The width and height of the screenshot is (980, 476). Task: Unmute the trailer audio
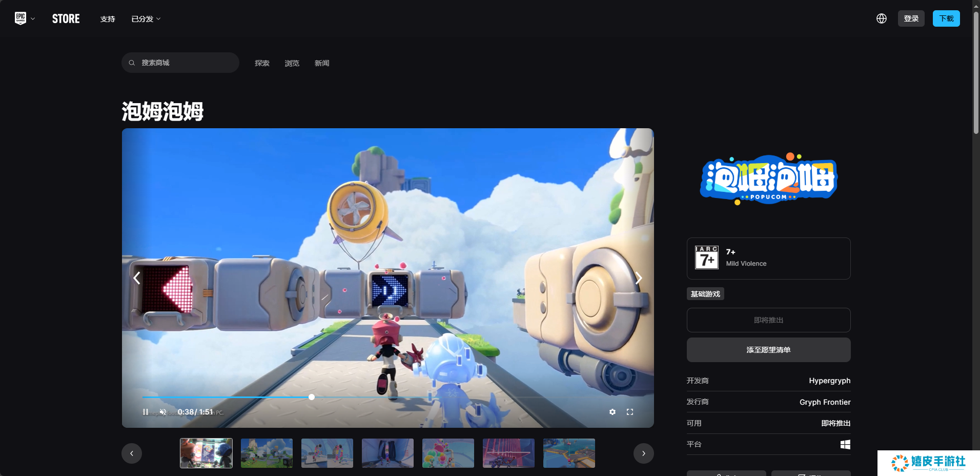coord(163,412)
